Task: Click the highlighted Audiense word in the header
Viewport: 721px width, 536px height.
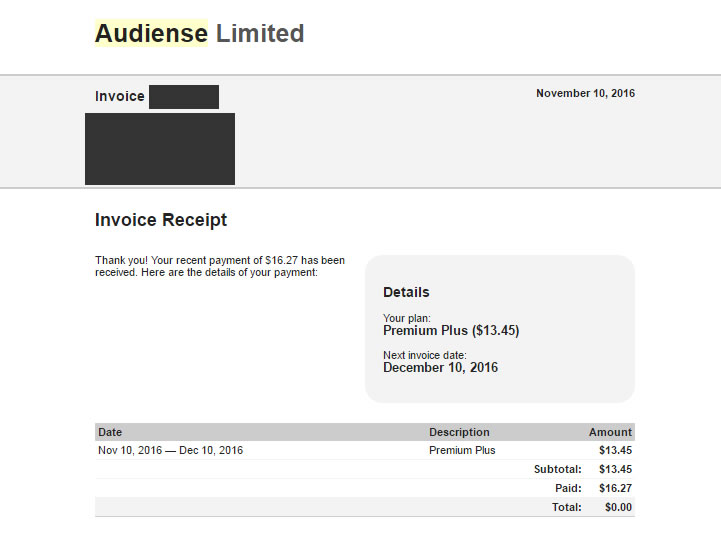Action: (x=151, y=33)
